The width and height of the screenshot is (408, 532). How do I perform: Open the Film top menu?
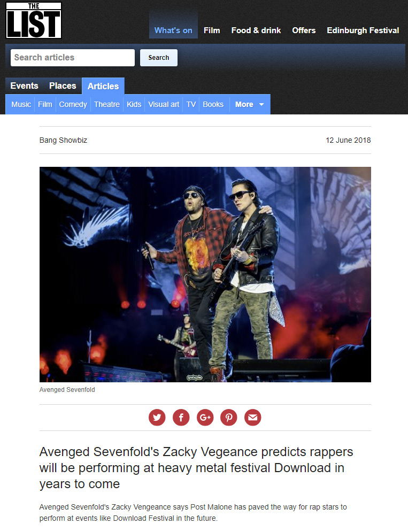pyautogui.click(x=212, y=30)
